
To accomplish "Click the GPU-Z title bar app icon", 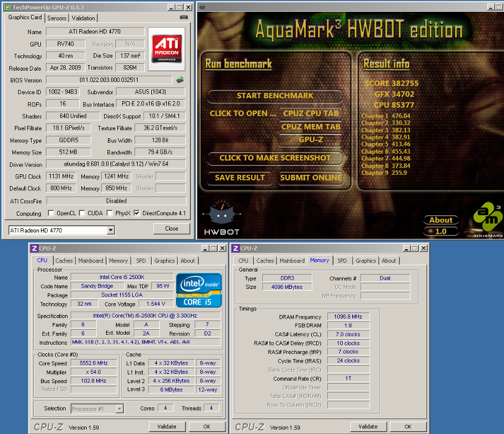I will click(x=8, y=7).
